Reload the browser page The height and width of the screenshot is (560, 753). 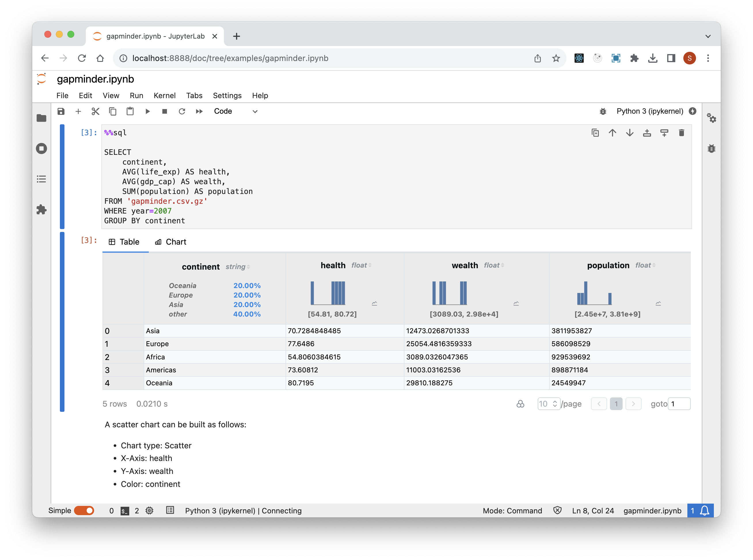pos(82,58)
